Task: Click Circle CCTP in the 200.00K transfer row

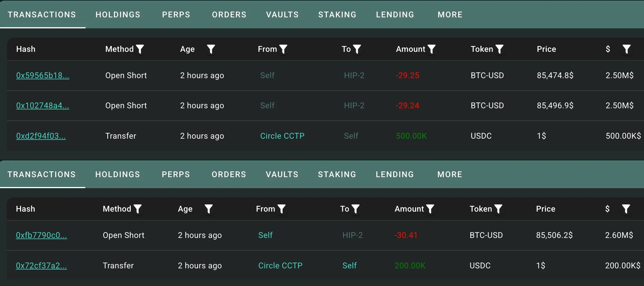Action: coord(280,265)
